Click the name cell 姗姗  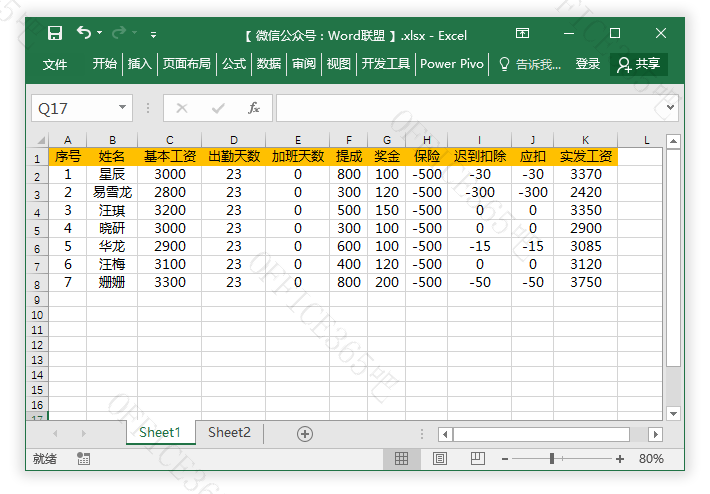coord(112,283)
